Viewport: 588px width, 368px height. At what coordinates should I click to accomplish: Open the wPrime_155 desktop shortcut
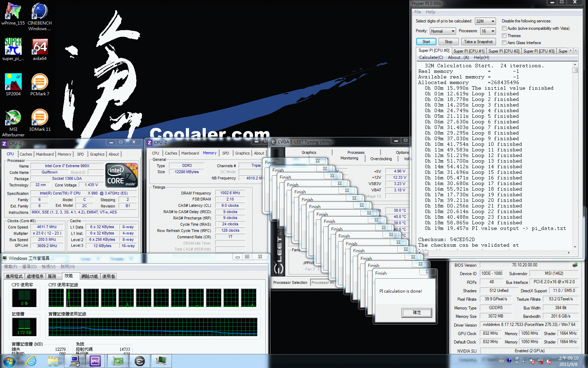(13, 14)
